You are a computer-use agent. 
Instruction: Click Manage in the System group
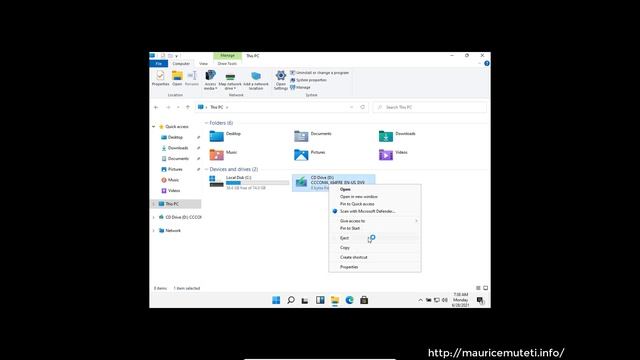coord(300,87)
